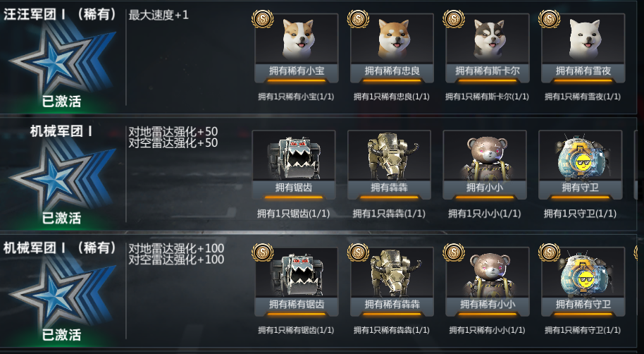Select the 机械军团Ⅰ activated star emblem

tap(61, 175)
